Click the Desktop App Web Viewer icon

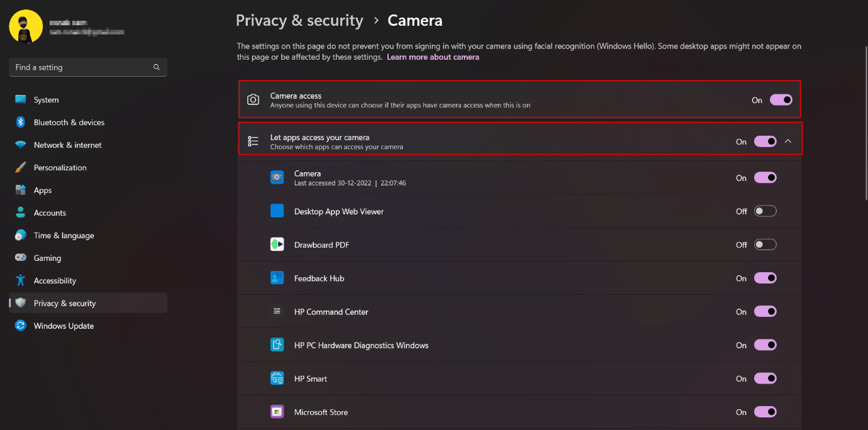point(277,211)
